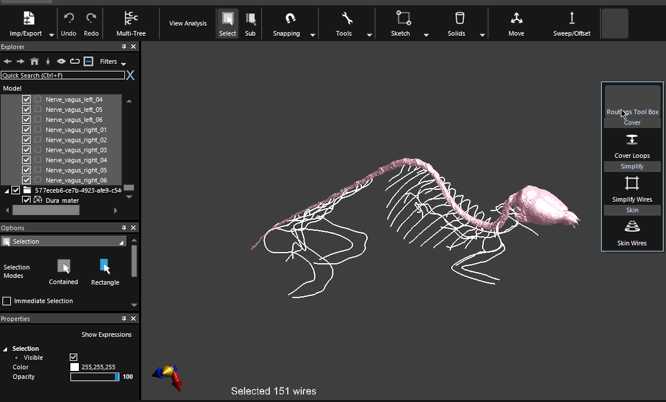Open the Snapping dropdown arrow
The height and width of the screenshot is (402, 666).
pos(313,35)
